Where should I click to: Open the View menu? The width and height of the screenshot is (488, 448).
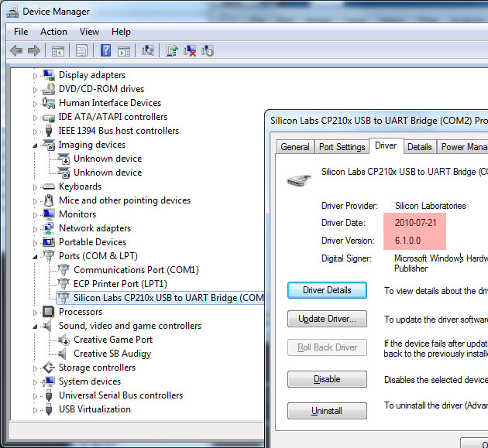89,32
